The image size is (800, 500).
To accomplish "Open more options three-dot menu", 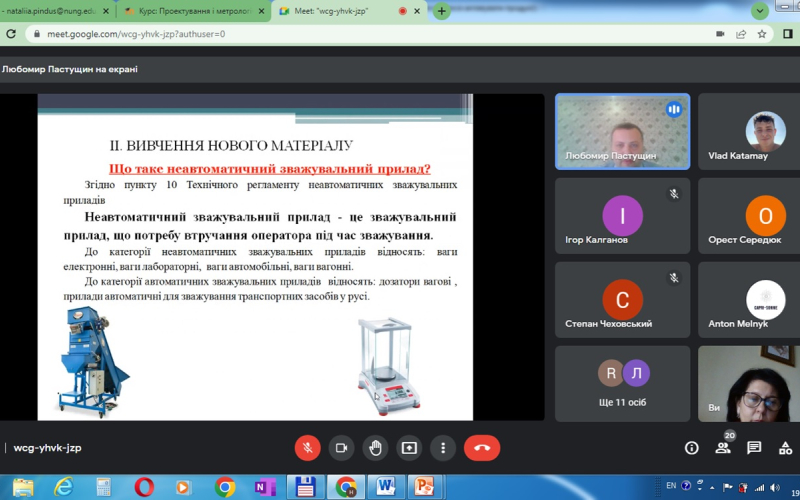I will point(441,448).
